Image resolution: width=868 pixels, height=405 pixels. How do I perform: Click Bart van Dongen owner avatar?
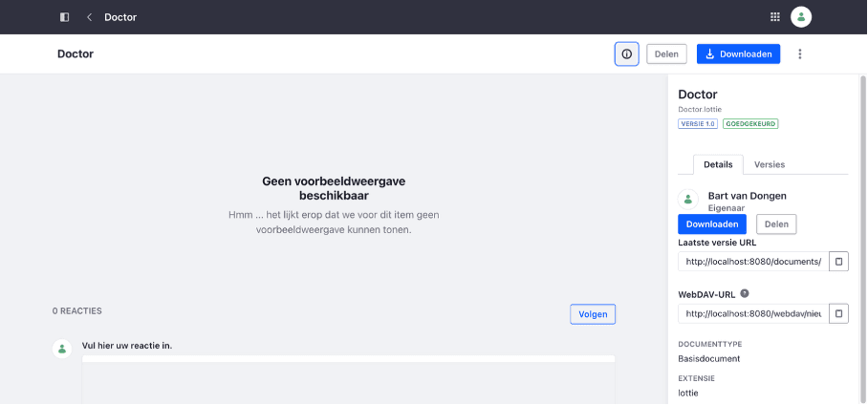(x=688, y=200)
